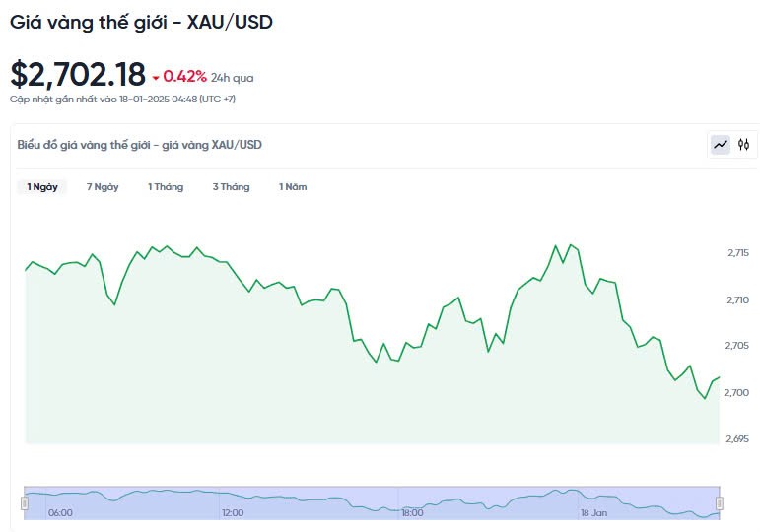Click the 18:00 marker in the navigator
This screenshot has height=532, width=760.
pos(412,512)
